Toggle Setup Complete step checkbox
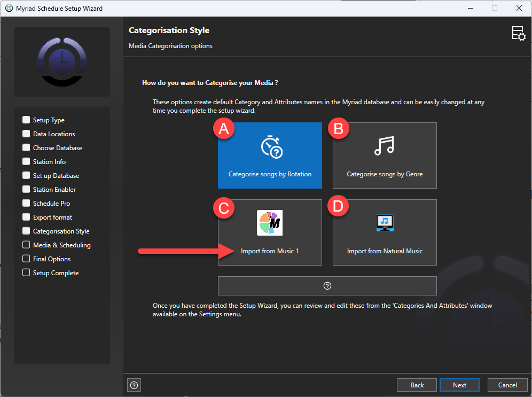Viewport: 532px width, 397px height. pyautogui.click(x=26, y=273)
